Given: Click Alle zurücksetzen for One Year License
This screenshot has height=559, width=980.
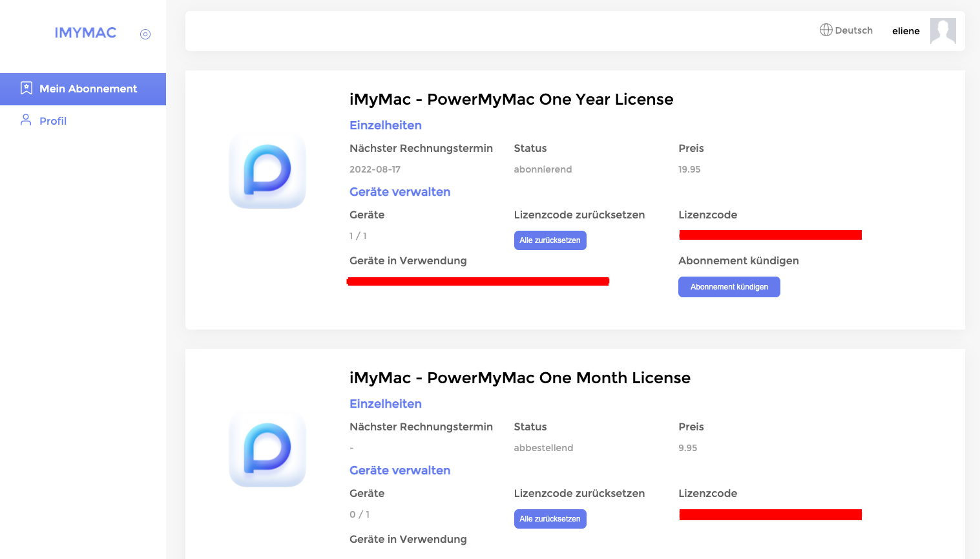Looking at the screenshot, I should 550,240.
